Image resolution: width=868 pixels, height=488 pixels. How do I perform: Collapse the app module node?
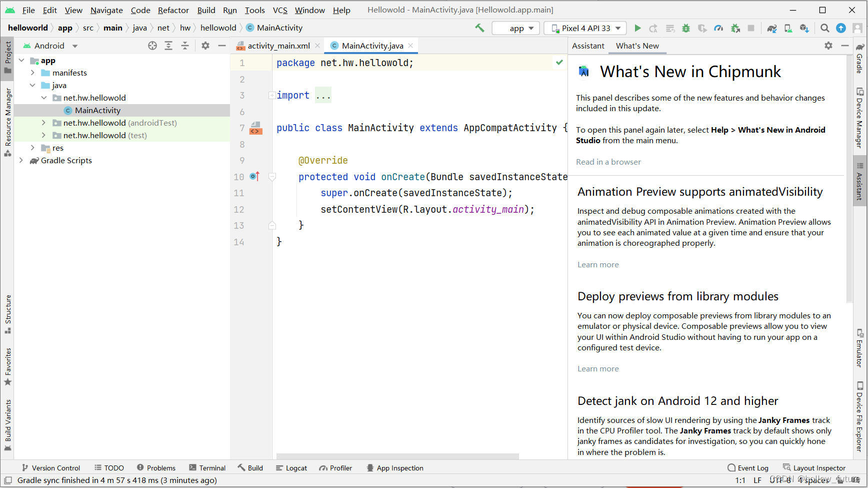21,61
